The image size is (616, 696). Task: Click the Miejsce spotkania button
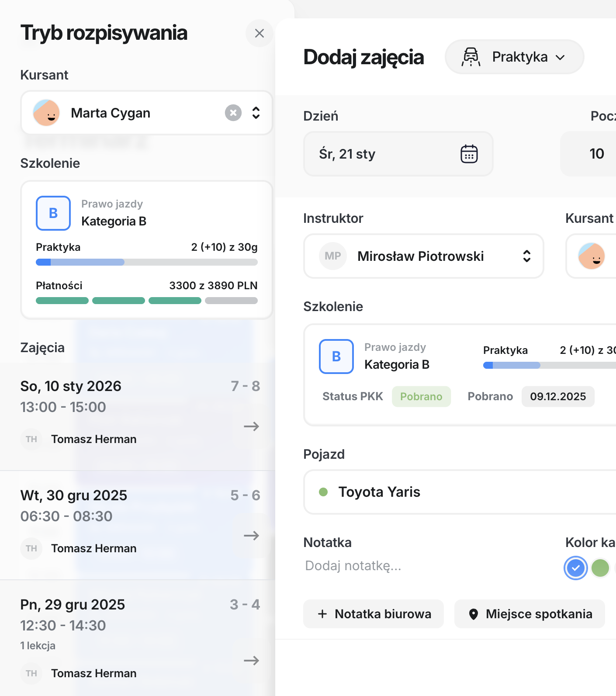(529, 614)
